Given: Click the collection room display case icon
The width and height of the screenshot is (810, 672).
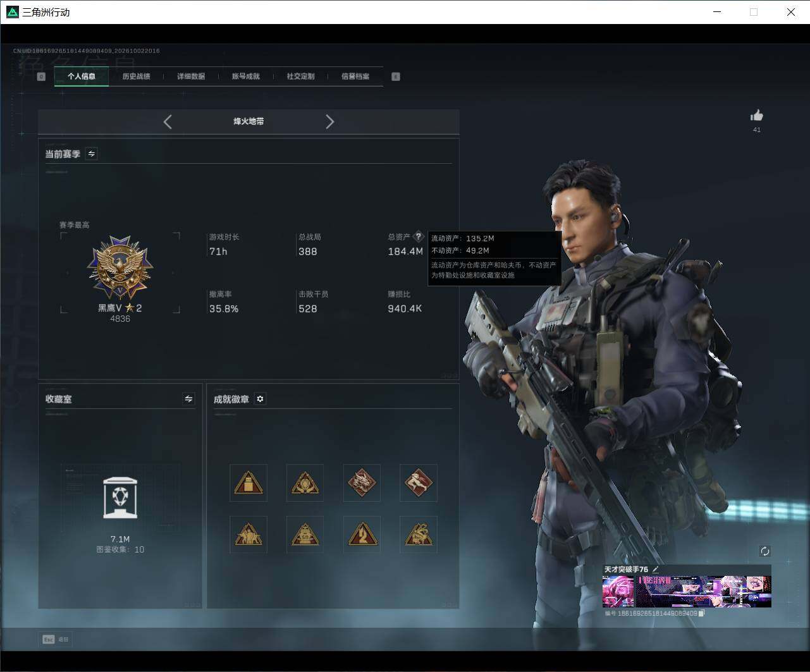Looking at the screenshot, I should [120, 498].
